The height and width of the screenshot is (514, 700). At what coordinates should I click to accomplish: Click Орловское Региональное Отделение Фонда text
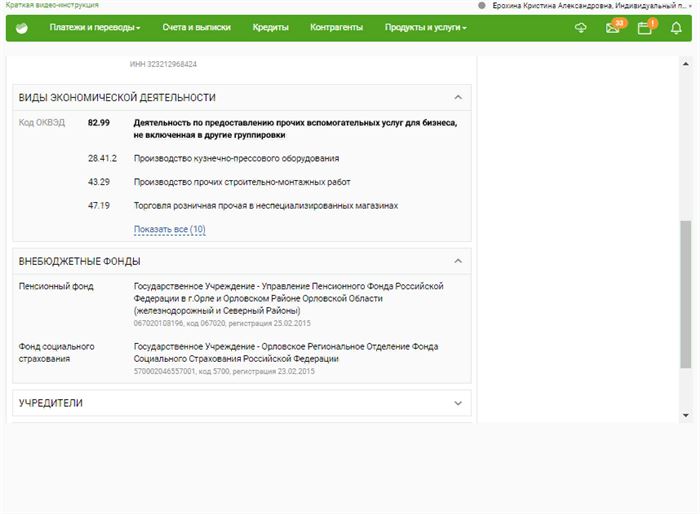(x=286, y=353)
